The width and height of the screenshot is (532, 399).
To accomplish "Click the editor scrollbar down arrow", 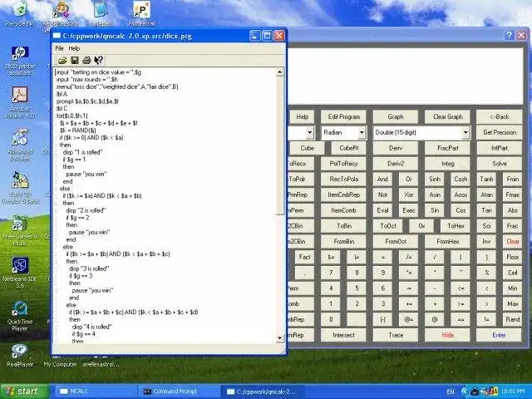I will [x=279, y=338].
